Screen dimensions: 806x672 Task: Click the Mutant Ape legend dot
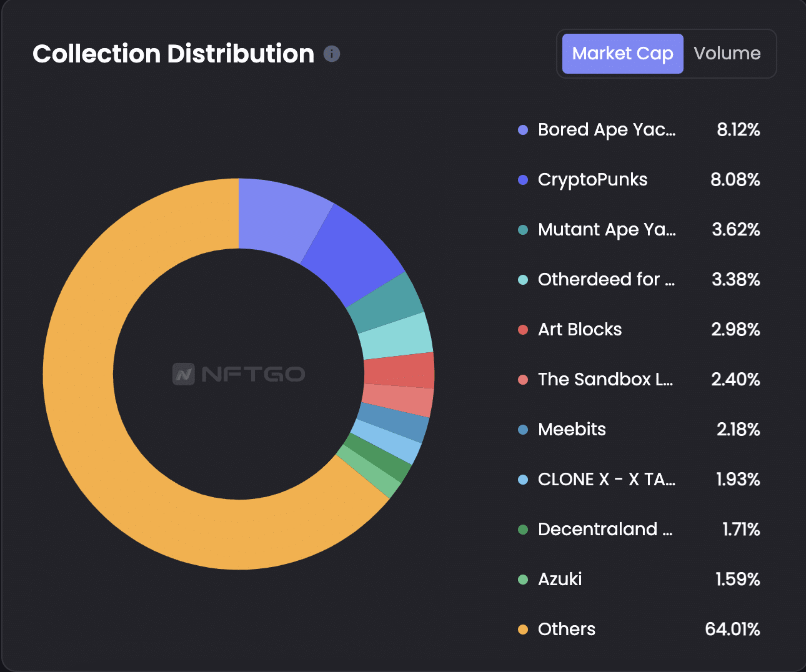[x=522, y=230]
